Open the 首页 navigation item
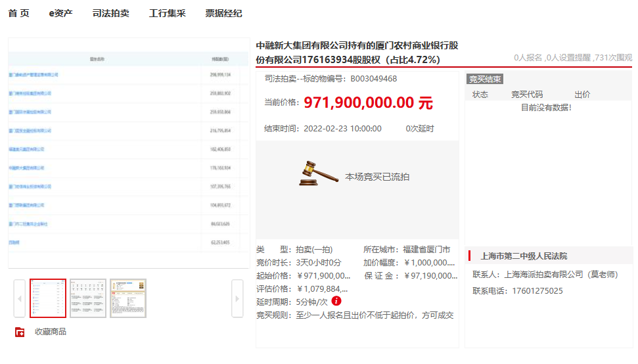 (18, 13)
